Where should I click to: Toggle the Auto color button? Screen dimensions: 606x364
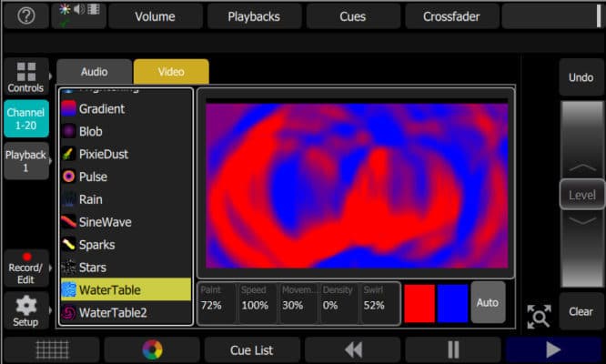[488, 303]
